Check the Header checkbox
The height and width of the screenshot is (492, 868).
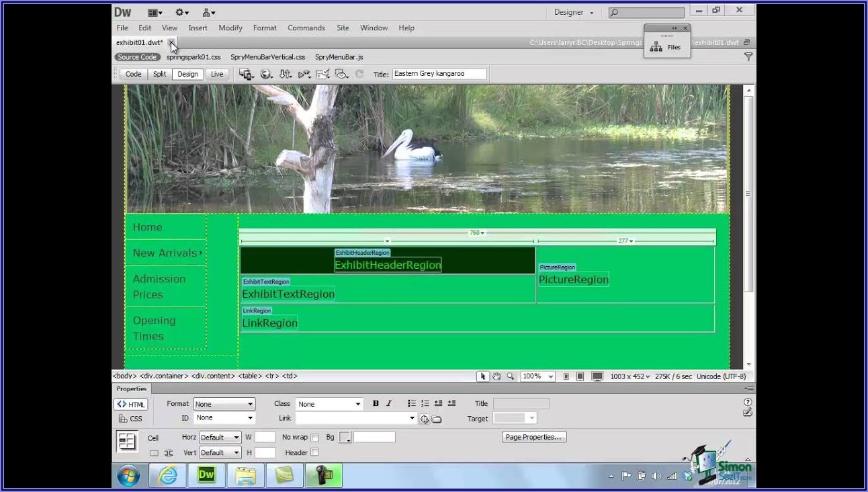pos(314,453)
